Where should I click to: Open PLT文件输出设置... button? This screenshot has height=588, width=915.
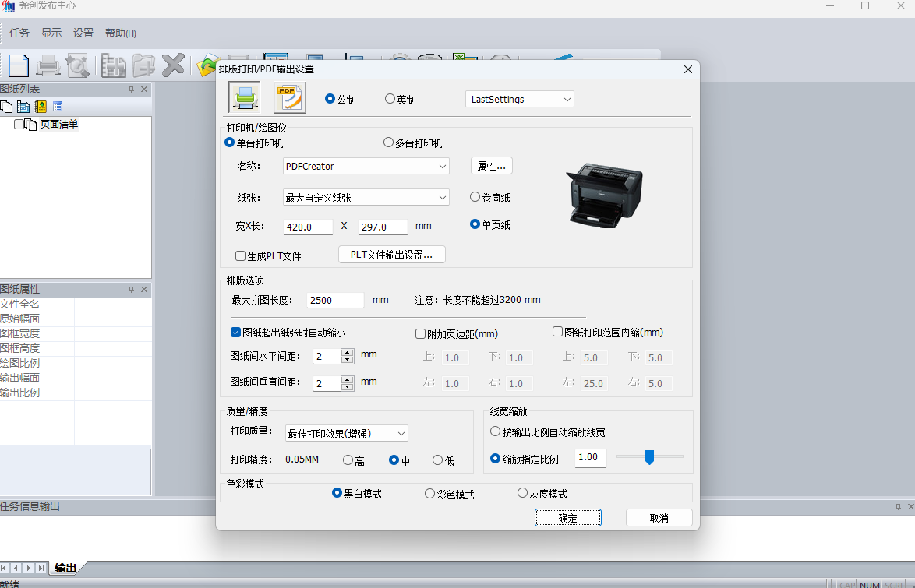[x=391, y=255]
